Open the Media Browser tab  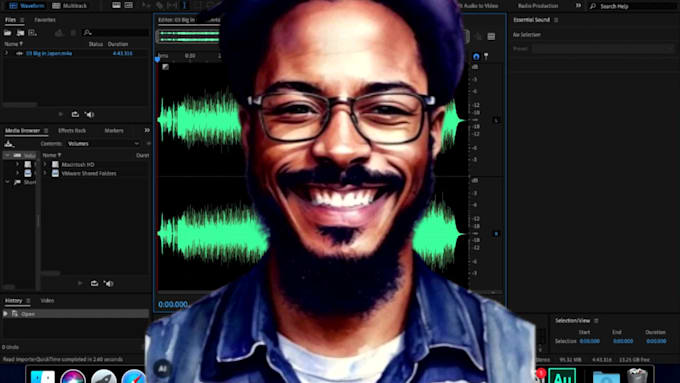pos(22,130)
